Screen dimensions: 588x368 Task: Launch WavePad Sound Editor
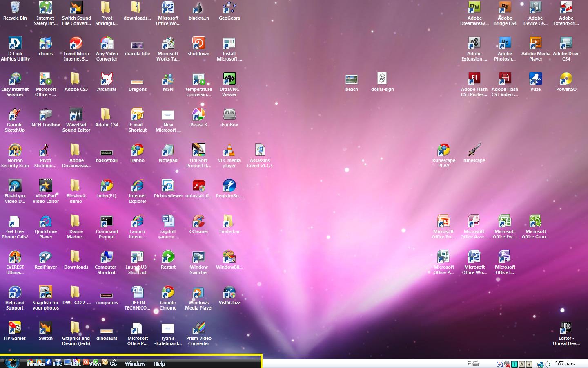point(76,120)
